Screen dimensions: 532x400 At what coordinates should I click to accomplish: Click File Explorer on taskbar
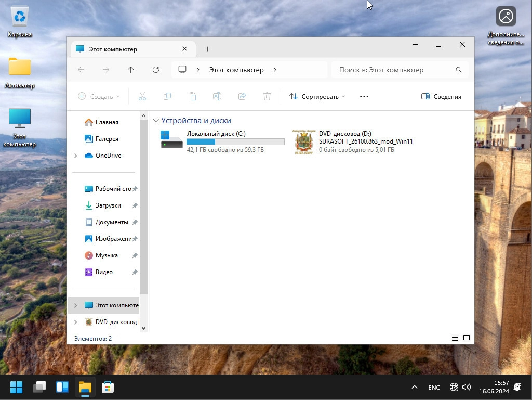(85, 387)
